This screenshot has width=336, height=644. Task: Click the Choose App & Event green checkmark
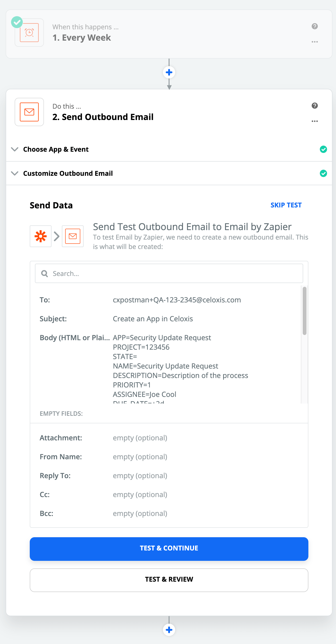click(323, 150)
